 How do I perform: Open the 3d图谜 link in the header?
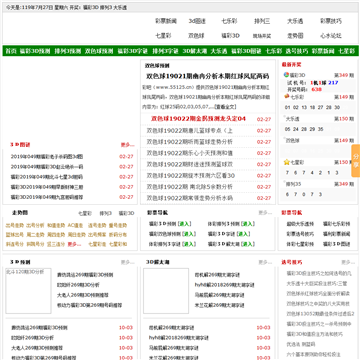click(197, 21)
